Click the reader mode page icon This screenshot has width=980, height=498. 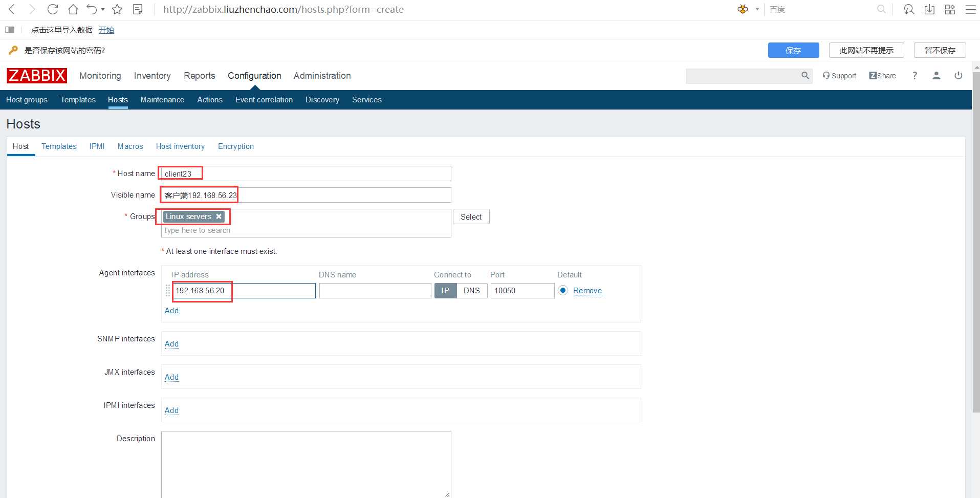coord(137,9)
